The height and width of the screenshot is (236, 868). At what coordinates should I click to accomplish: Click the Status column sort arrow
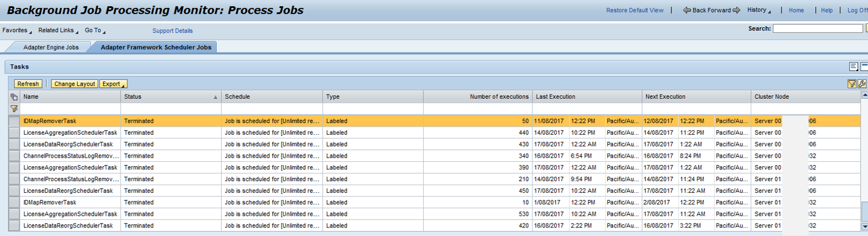[x=216, y=98]
